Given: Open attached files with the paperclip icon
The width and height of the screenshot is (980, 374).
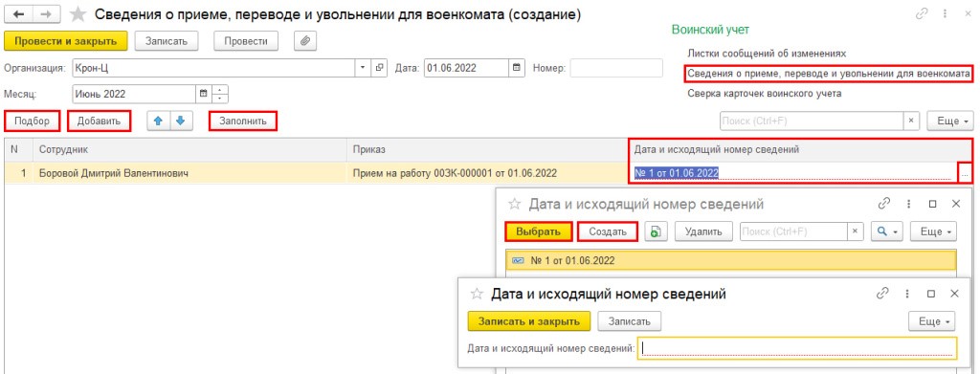Looking at the screenshot, I should tap(305, 41).
